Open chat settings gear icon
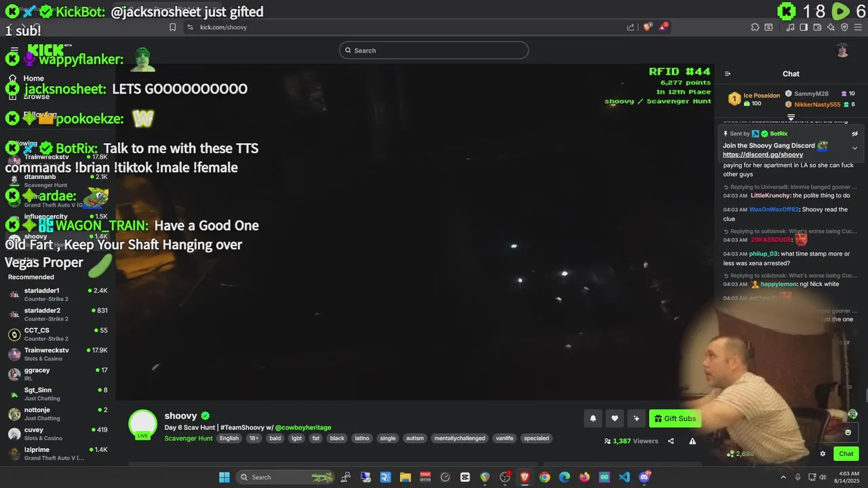 823,454
